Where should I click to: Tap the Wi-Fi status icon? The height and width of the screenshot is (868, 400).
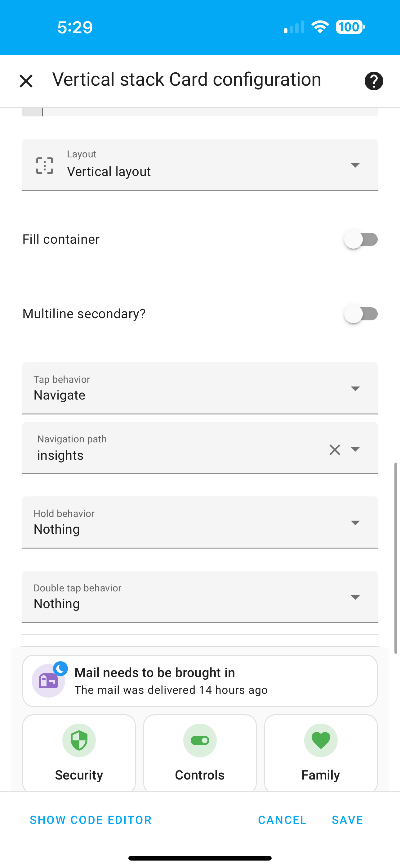[320, 27]
